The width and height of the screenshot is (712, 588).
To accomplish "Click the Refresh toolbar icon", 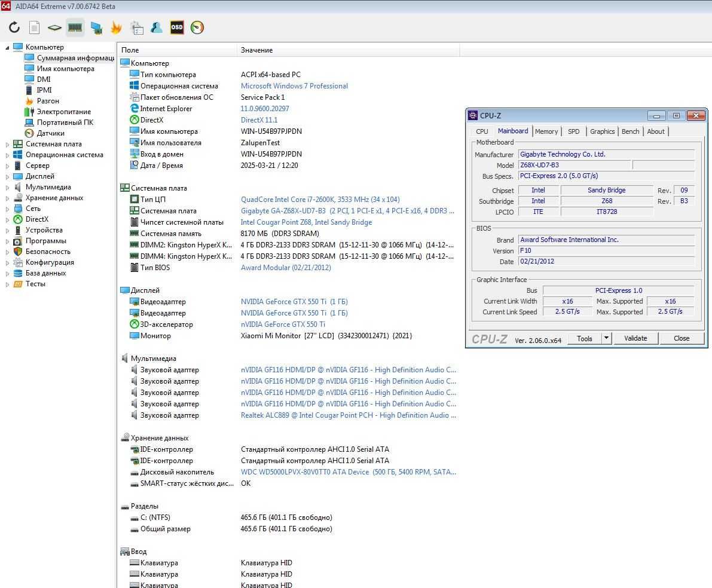I will pos(14,27).
